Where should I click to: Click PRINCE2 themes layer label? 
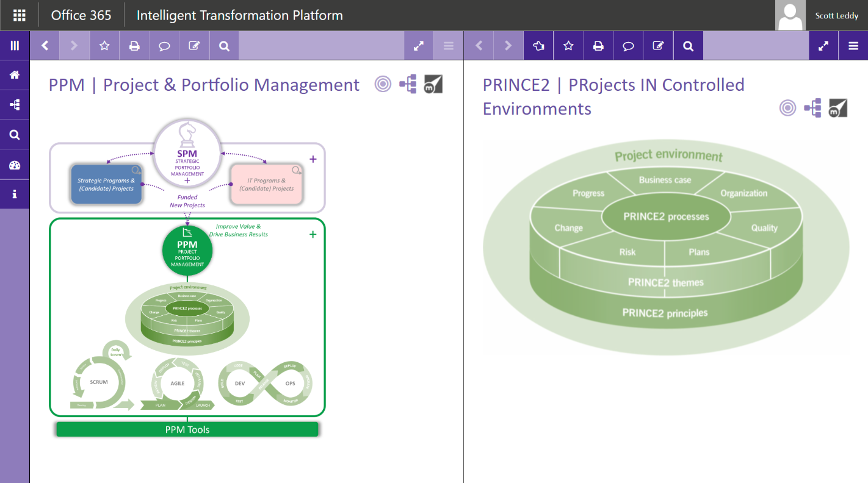tap(666, 282)
